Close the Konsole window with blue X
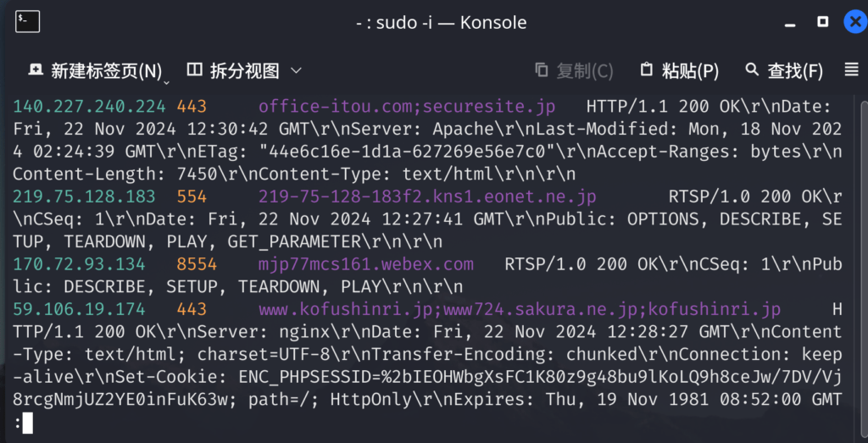868x443 pixels. click(x=855, y=22)
